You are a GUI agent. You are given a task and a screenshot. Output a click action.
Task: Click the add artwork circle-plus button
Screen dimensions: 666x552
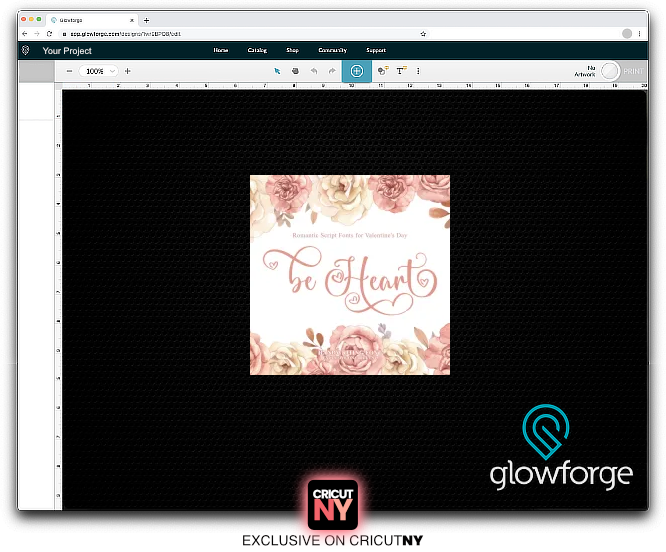tap(357, 71)
